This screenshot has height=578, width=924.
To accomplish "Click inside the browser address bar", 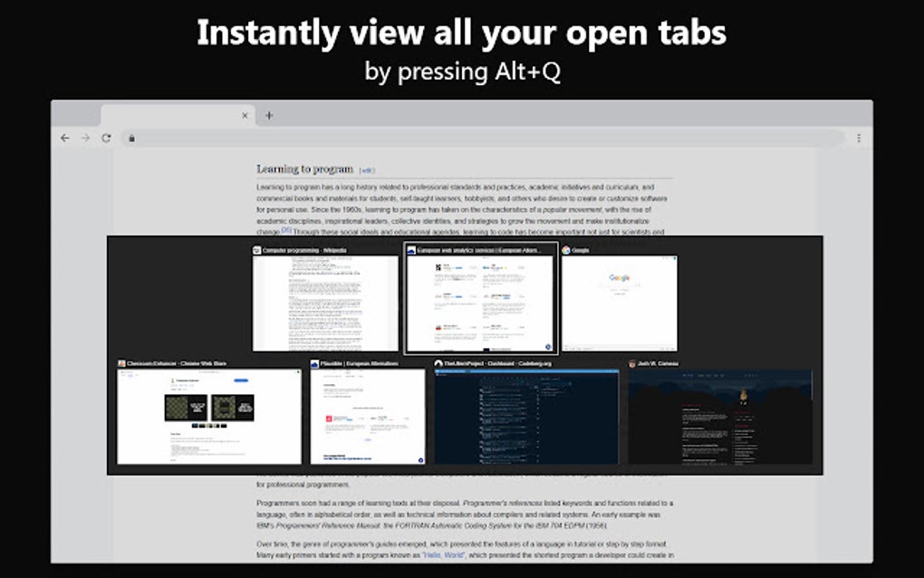I will click(x=362, y=138).
